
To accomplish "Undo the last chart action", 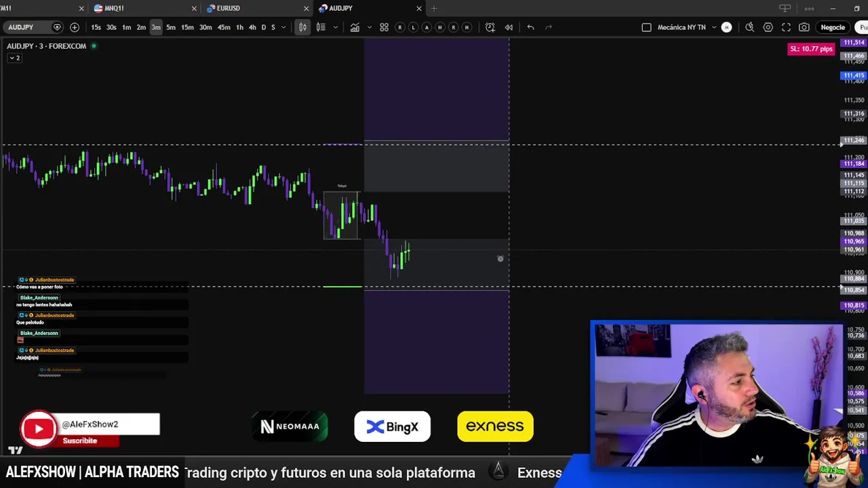I will click(530, 27).
